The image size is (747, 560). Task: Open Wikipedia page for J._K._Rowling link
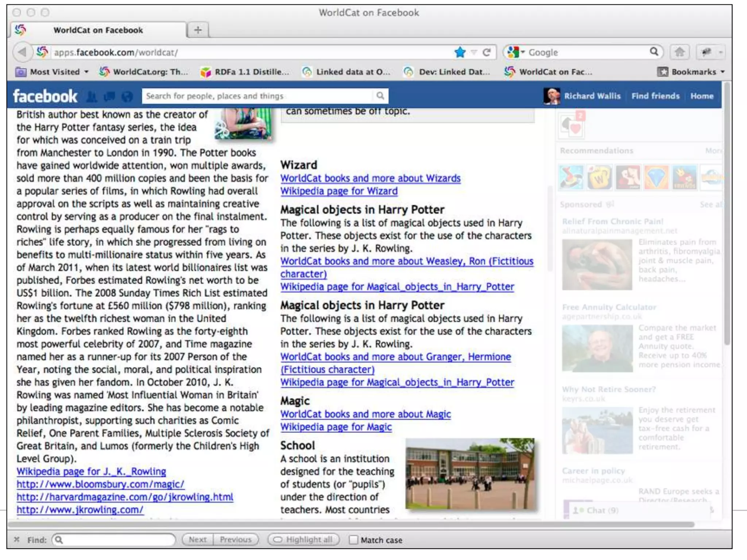tap(91, 471)
